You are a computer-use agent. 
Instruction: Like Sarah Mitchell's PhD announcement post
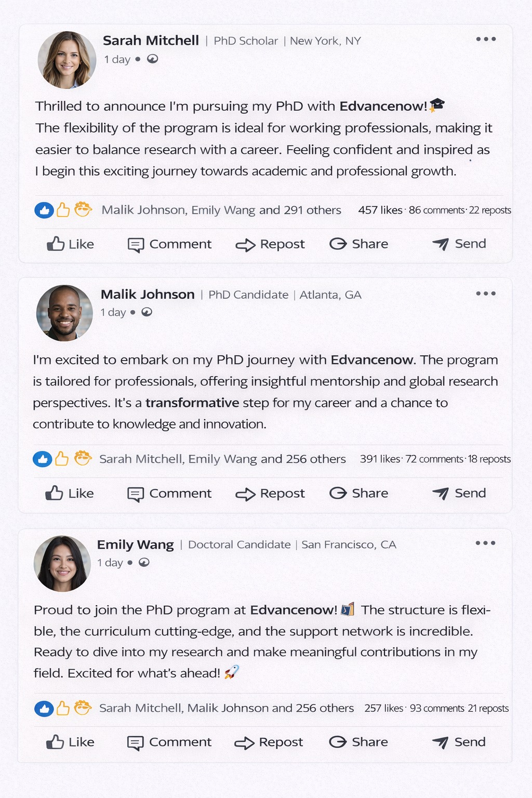70,244
